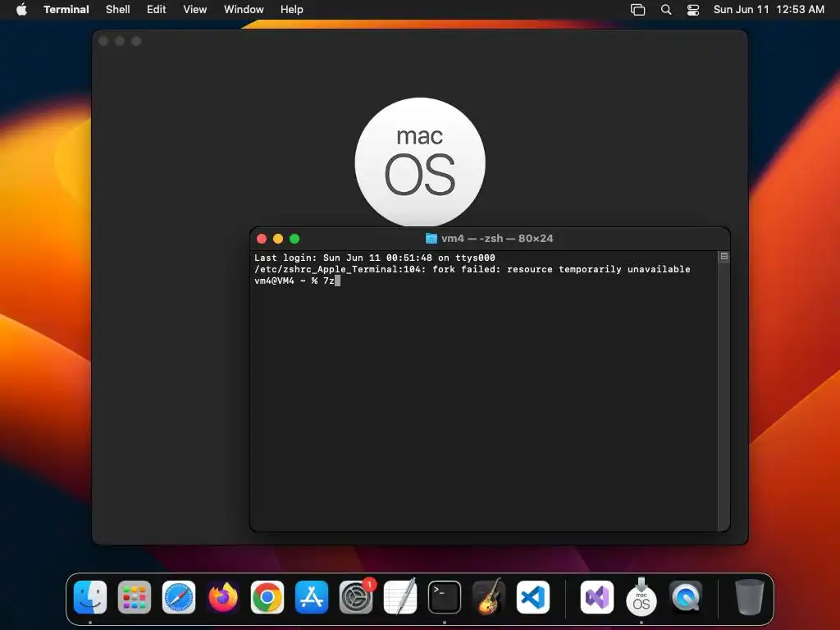Click the macOS logo in background window

tap(420, 162)
